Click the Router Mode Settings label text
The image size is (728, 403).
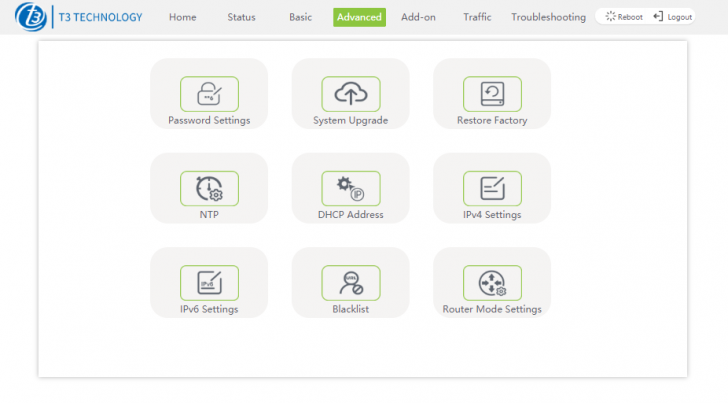click(492, 309)
